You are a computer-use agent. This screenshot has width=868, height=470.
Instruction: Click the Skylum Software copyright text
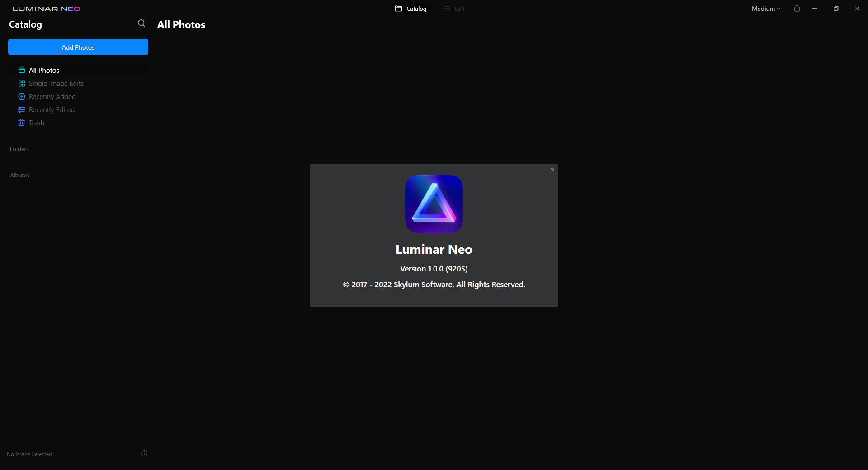click(x=434, y=285)
